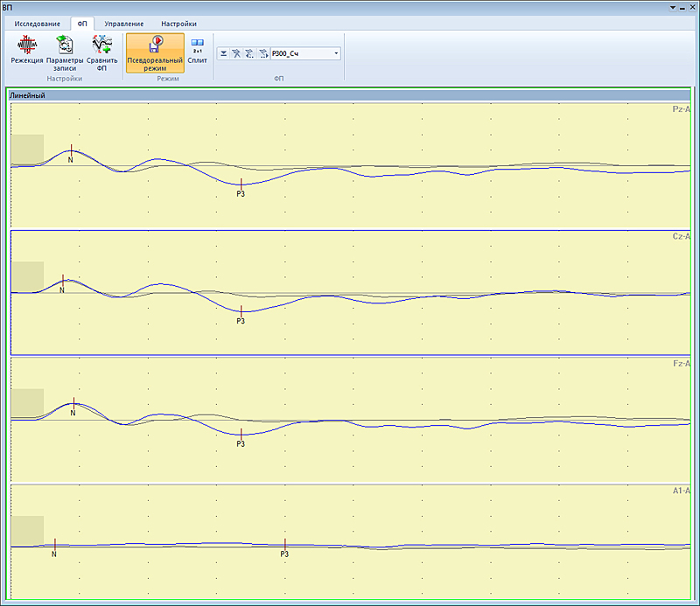Switch to the Исследование tab
Screen dimensions: 700x606
click(x=37, y=24)
